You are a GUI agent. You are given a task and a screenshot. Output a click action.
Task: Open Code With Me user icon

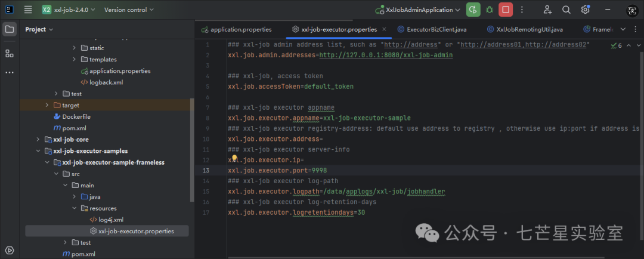[x=547, y=10]
